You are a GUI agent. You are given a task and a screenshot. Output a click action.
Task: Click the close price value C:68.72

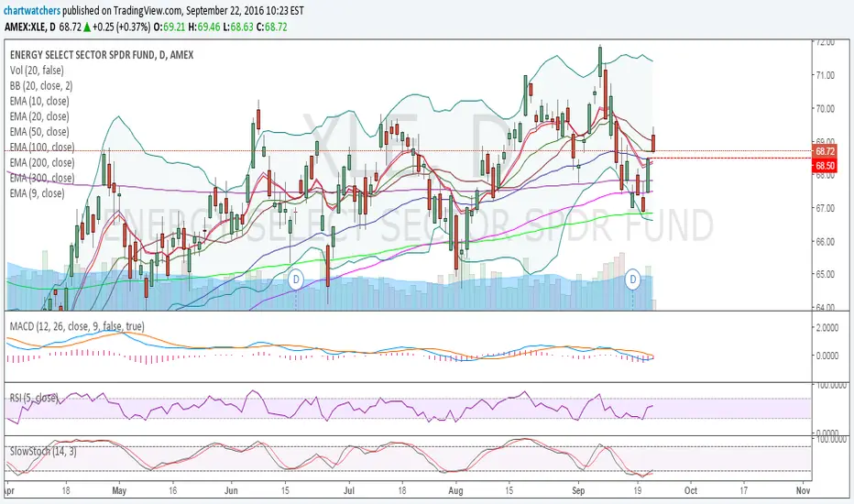[x=271, y=27]
